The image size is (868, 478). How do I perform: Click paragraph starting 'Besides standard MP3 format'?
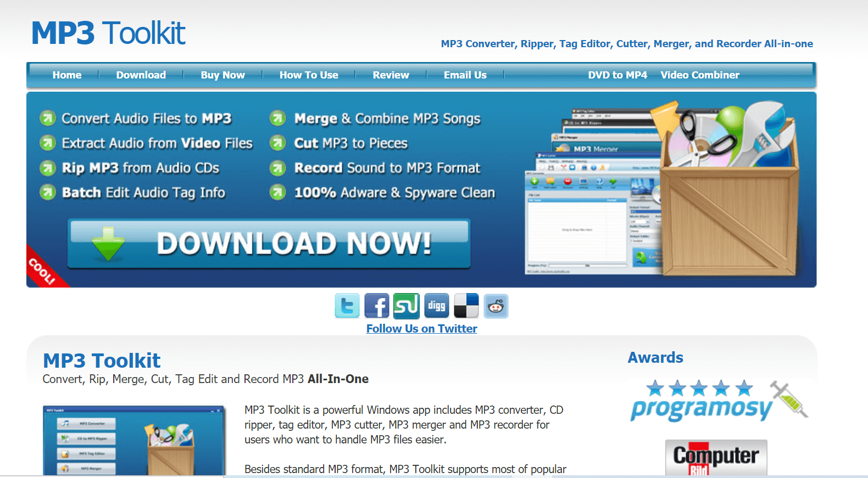(x=405, y=469)
